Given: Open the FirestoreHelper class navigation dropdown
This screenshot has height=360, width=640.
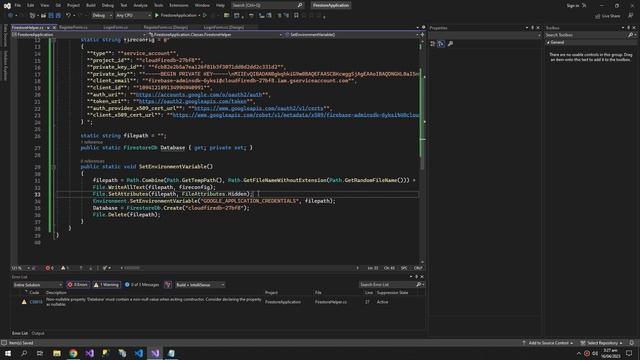Looking at the screenshot, I should 216,35.
